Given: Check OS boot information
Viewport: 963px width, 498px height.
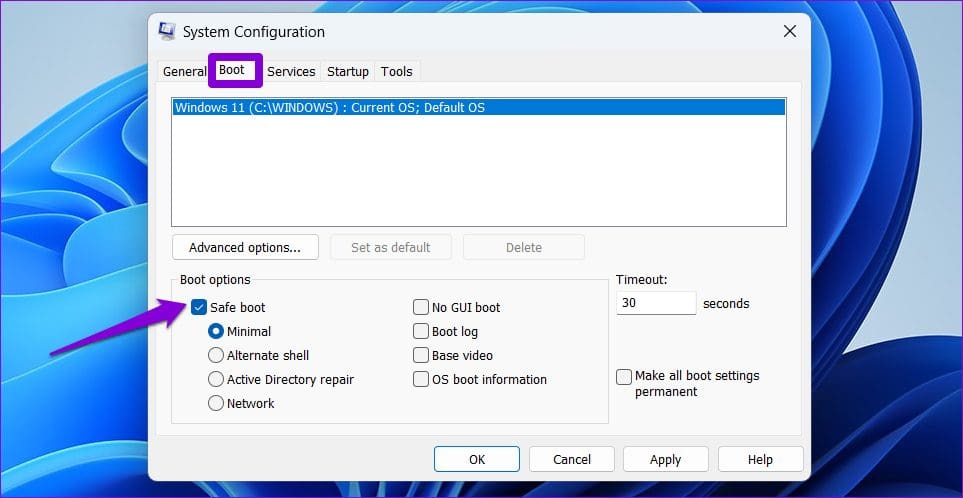Looking at the screenshot, I should [421, 379].
